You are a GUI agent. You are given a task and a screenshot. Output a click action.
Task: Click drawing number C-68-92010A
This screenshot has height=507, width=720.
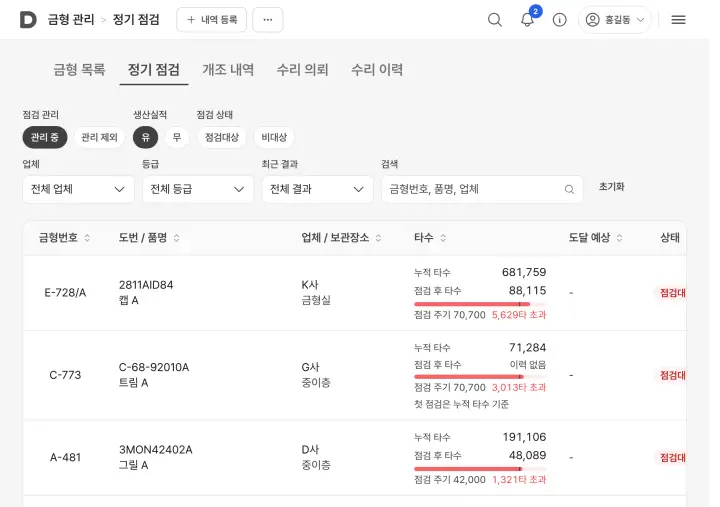click(x=154, y=367)
